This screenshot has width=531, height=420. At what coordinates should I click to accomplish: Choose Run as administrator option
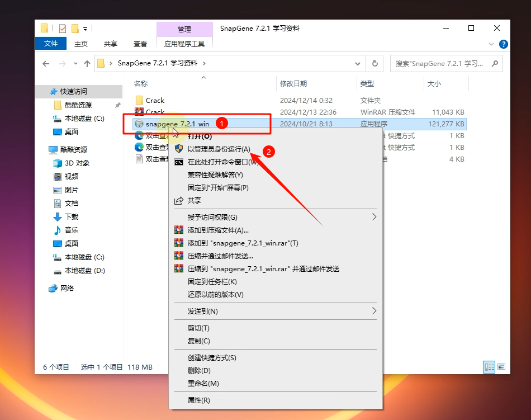(219, 149)
